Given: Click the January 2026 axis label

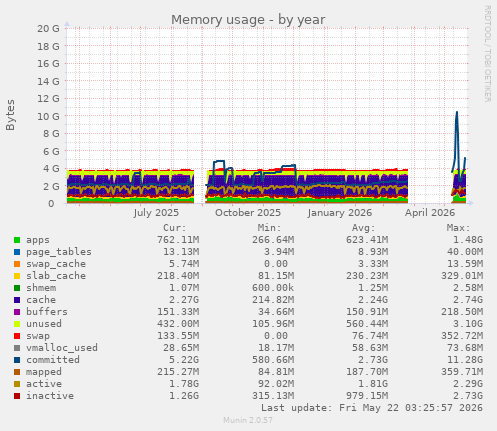Looking at the screenshot, I should (x=339, y=213).
